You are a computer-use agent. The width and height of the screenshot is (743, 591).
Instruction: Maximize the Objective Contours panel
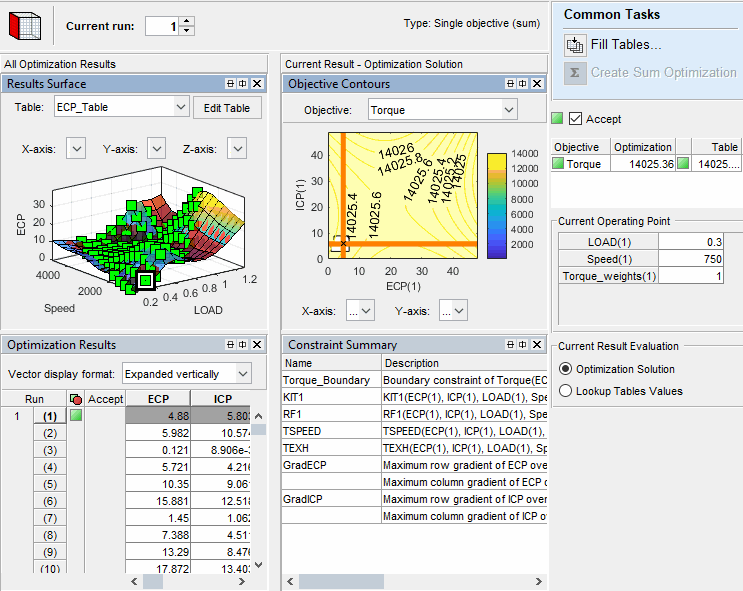point(510,84)
